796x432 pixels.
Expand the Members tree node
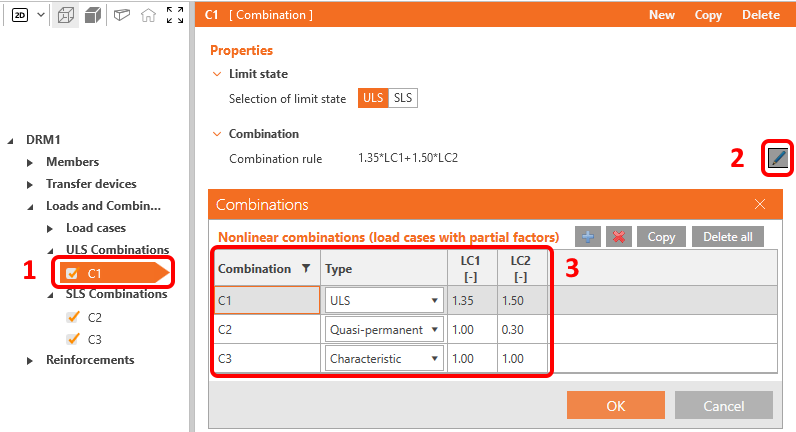29,162
